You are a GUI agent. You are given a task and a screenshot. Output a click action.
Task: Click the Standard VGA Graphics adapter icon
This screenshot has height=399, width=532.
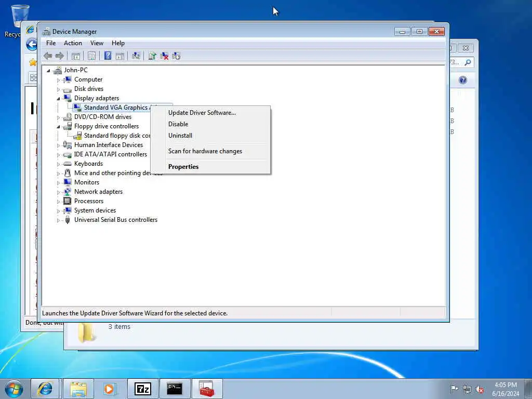click(x=77, y=108)
